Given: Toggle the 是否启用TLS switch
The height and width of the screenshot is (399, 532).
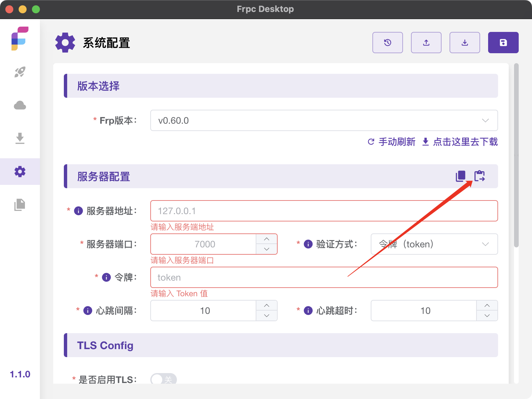Looking at the screenshot, I should (164, 379).
